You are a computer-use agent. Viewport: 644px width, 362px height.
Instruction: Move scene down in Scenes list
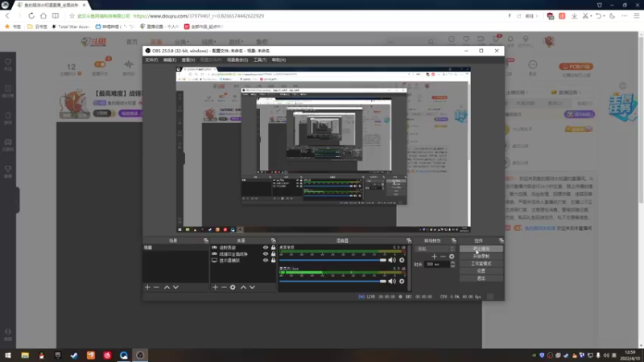pyautogui.click(x=175, y=287)
